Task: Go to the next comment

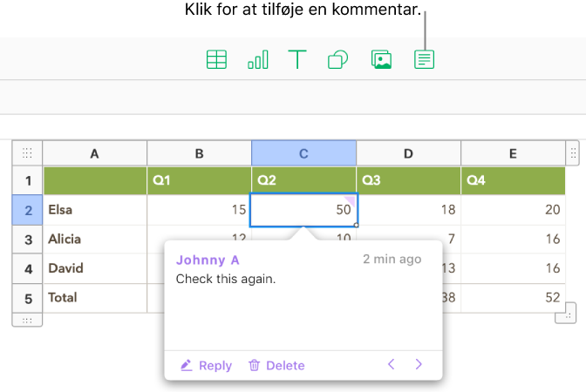Action: click(419, 364)
